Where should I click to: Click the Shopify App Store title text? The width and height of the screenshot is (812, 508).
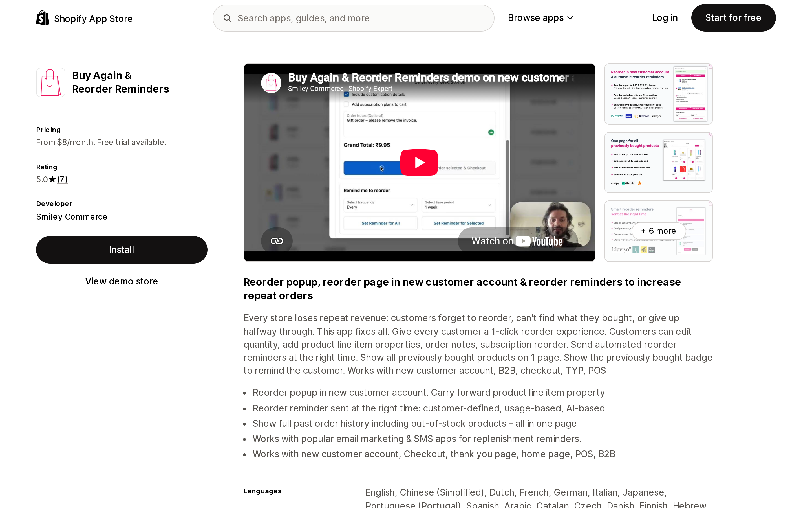coord(93,18)
